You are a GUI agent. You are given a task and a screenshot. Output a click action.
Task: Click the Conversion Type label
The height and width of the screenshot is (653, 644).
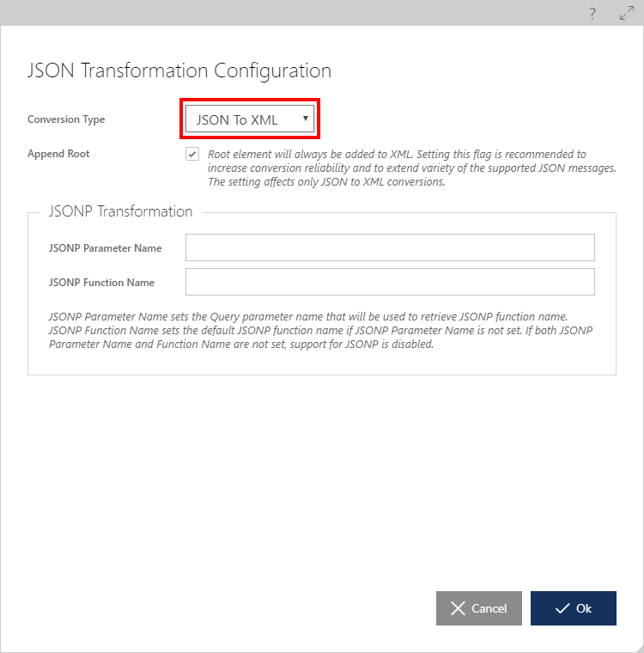click(66, 119)
